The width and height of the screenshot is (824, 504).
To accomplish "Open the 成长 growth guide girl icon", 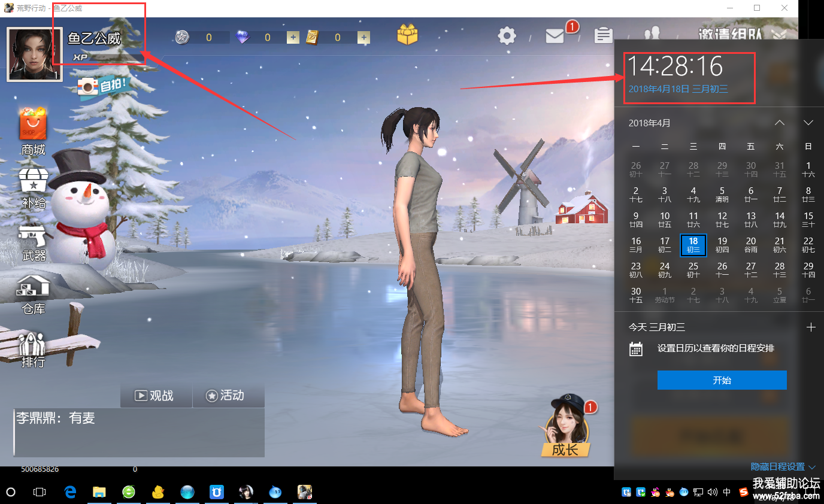I will point(565,426).
